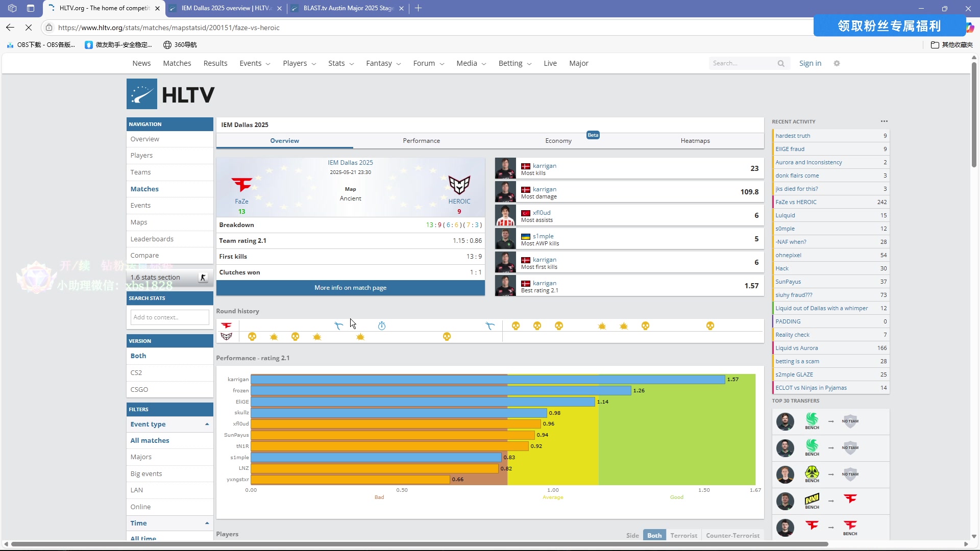Screen dimensions: 980x551
Task: Open the Fantasy dropdown menu
Action: 383,63
